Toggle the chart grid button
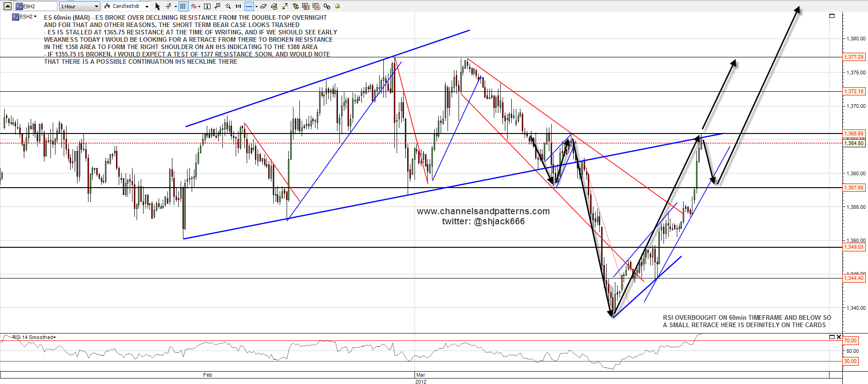Screen dimensions: 868x384 click(183, 6)
